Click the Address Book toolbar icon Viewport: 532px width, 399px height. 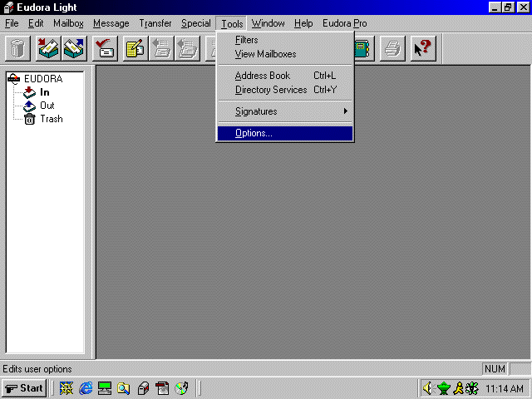364,48
